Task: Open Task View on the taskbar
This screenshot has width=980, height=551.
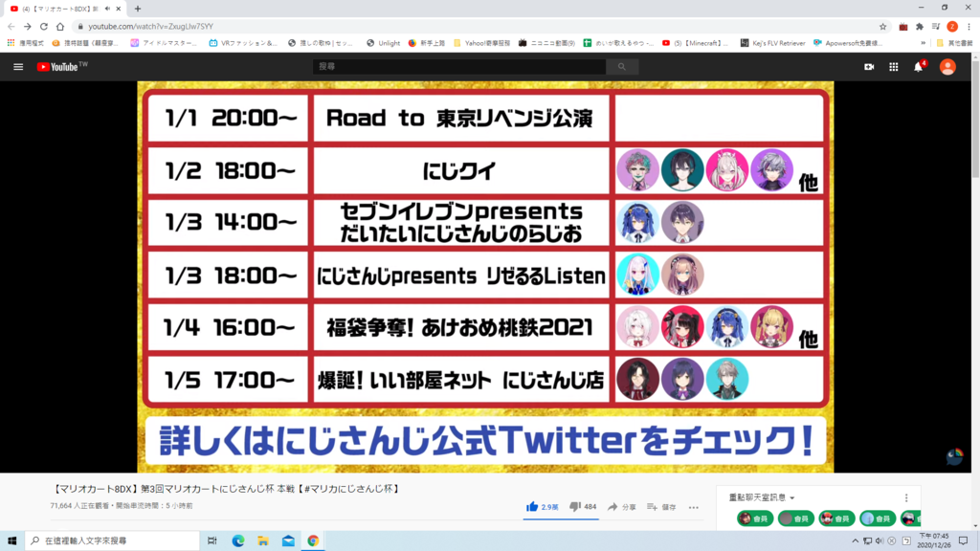Action: click(x=212, y=540)
